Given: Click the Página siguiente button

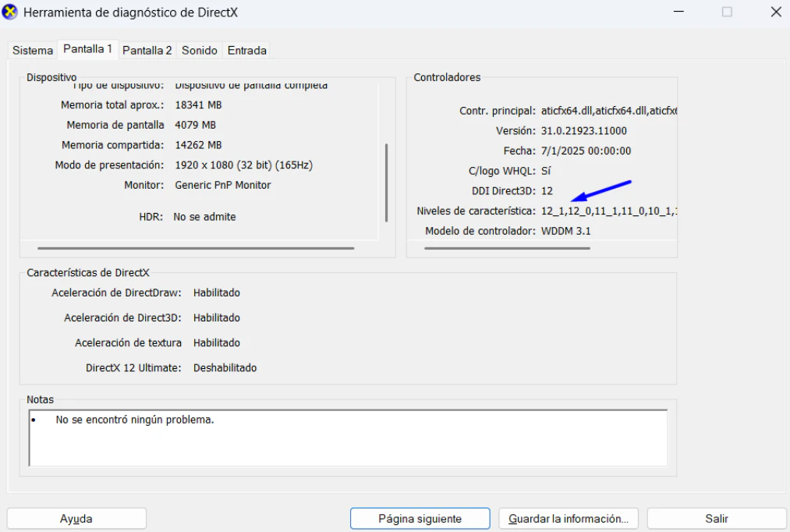Looking at the screenshot, I should 420,519.
